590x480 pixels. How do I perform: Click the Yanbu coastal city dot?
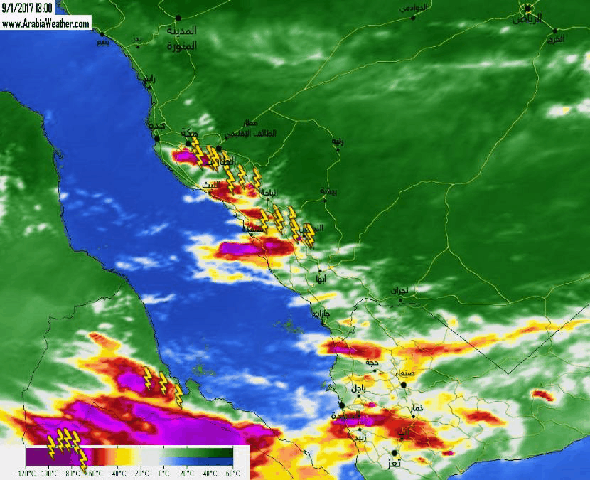coord(102,34)
